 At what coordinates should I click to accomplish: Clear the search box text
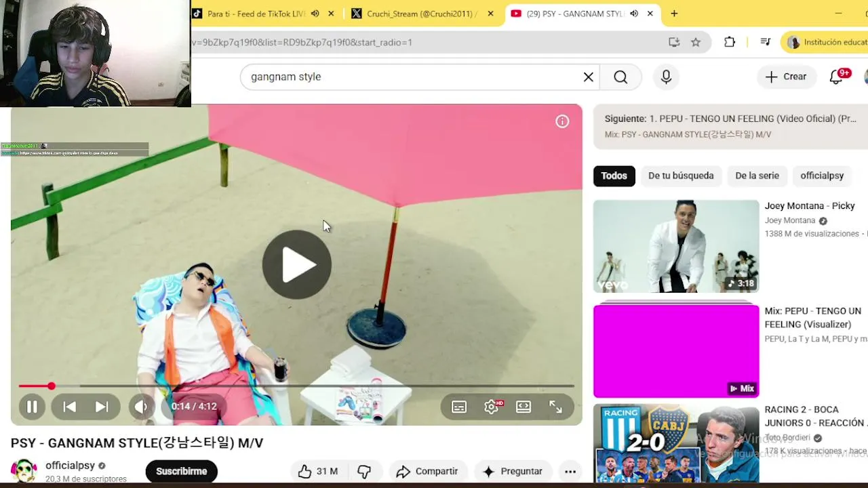click(589, 77)
